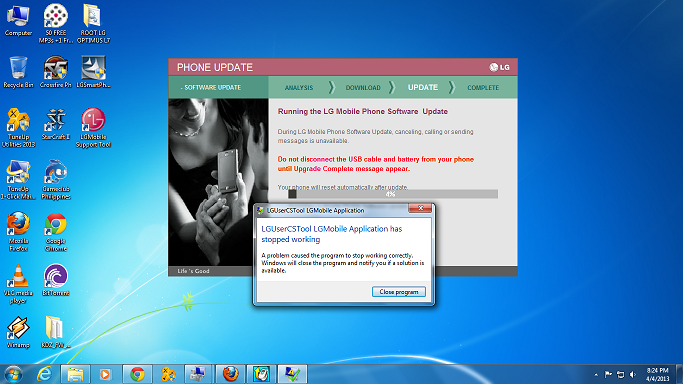Open LGMobile Support Tool desktop icon
The image size is (683, 384).
tap(93, 128)
